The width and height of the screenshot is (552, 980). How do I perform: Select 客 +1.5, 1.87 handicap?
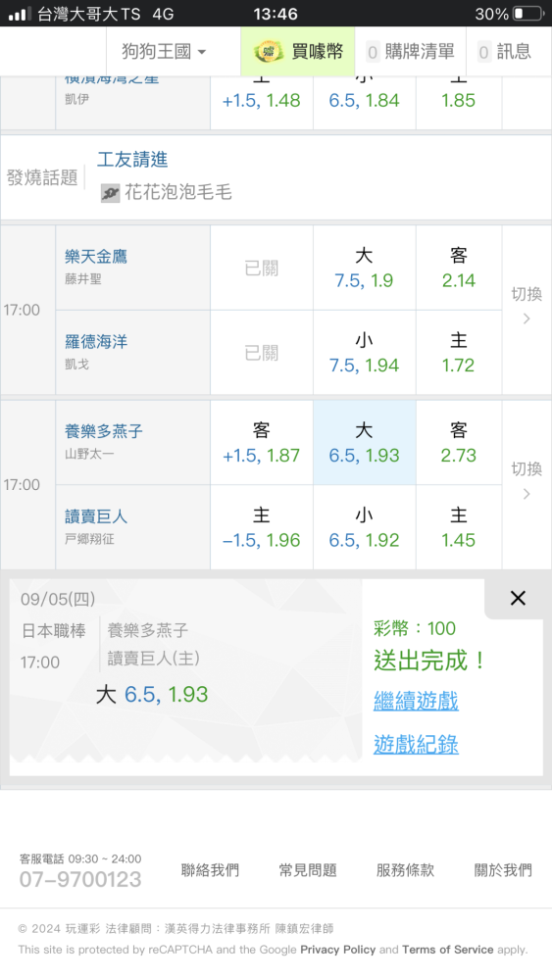pyautogui.click(x=262, y=443)
